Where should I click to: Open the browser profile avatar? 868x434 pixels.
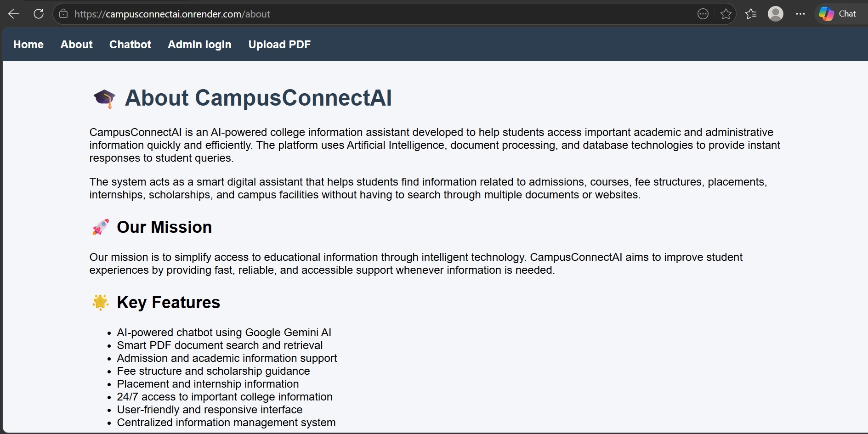click(776, 14)
